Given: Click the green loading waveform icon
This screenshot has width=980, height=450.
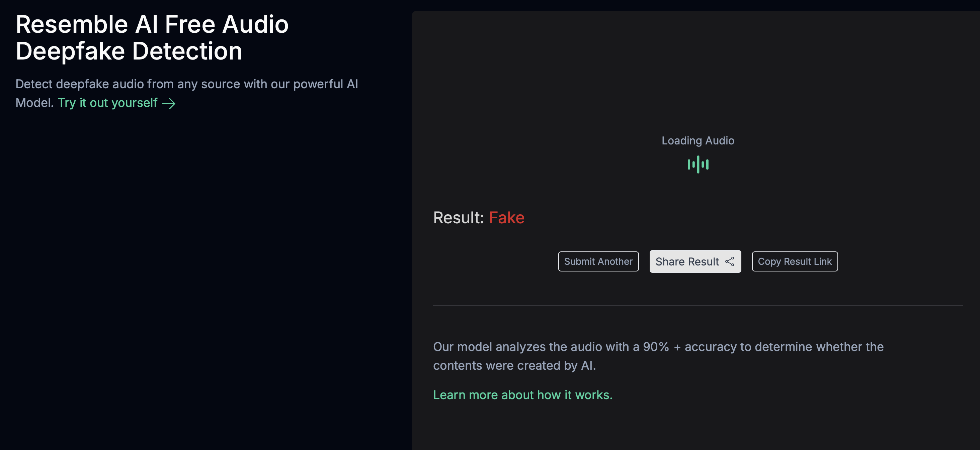Looking at the screenshot, I should [698, 164].
